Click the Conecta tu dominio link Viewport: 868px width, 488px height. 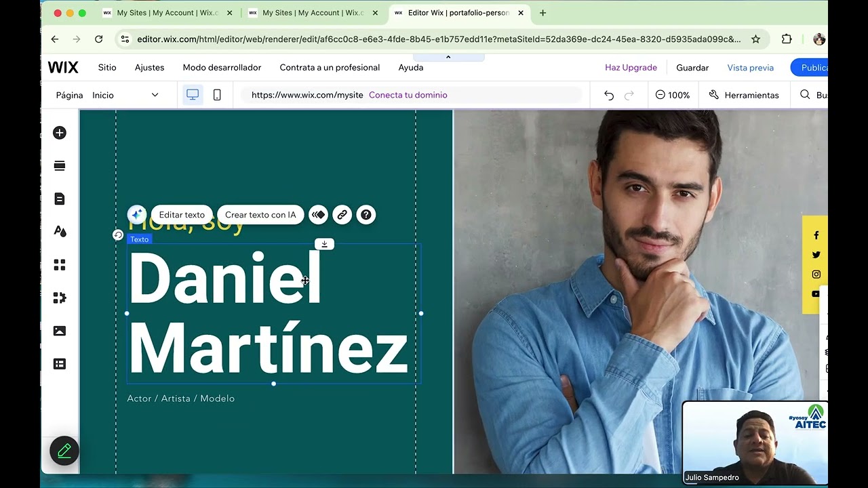tap(408, 95)
